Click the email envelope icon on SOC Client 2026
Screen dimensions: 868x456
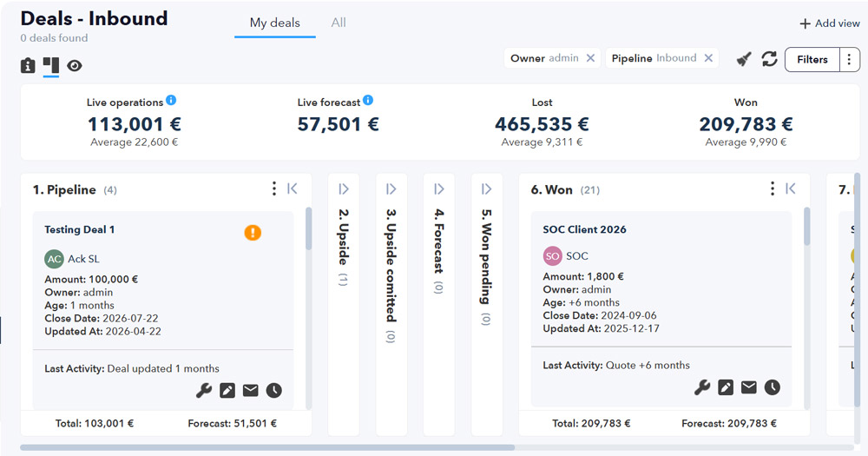click(x=748, y=387)
